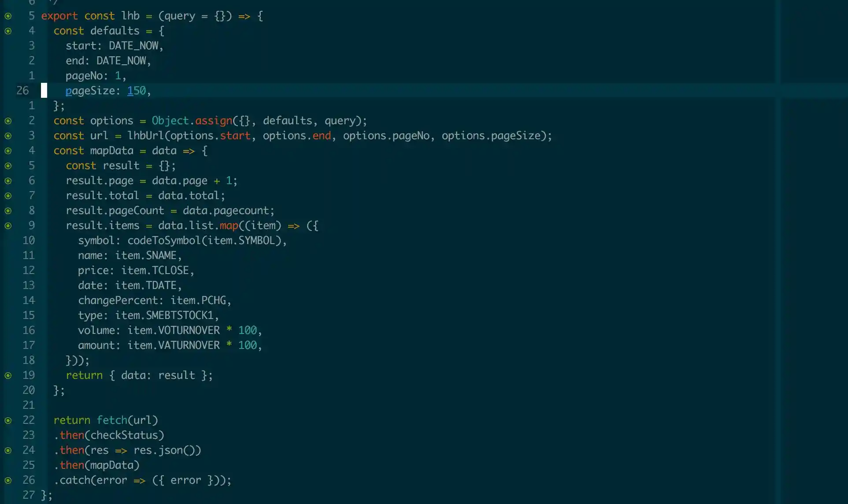
Task: Click 'DATE_NOW' on the start line
Action: pos(133,46)
